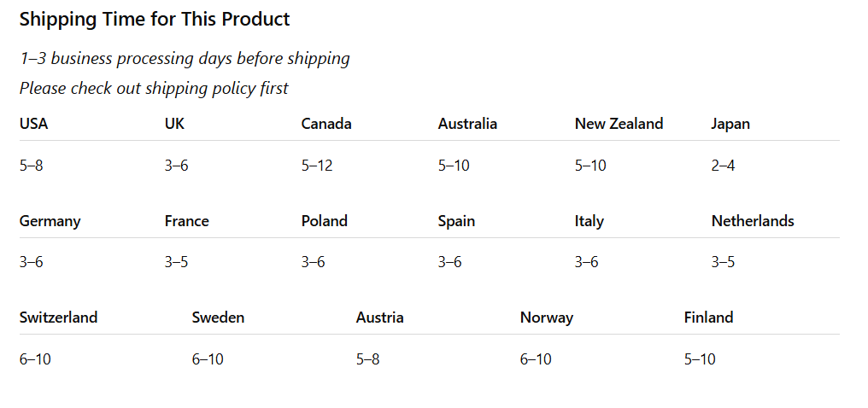This screenshot has width=868, height=408.
Task: Select the Norway column header
Action: 547,318
